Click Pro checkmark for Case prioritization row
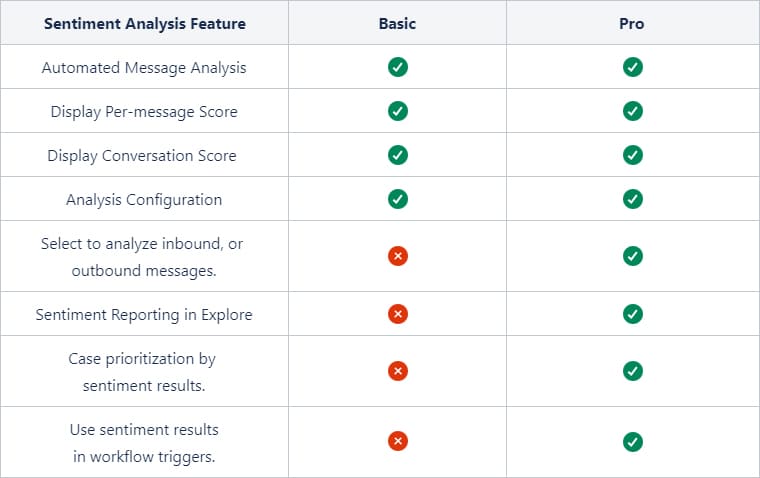The height and width of the screenshot is (478, 760). coord(633,371)
